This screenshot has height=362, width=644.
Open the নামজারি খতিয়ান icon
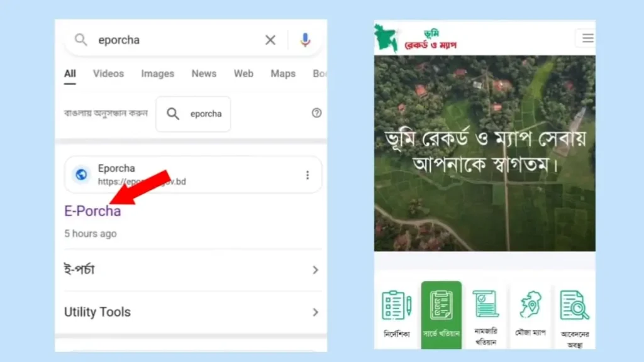point(486,312)
